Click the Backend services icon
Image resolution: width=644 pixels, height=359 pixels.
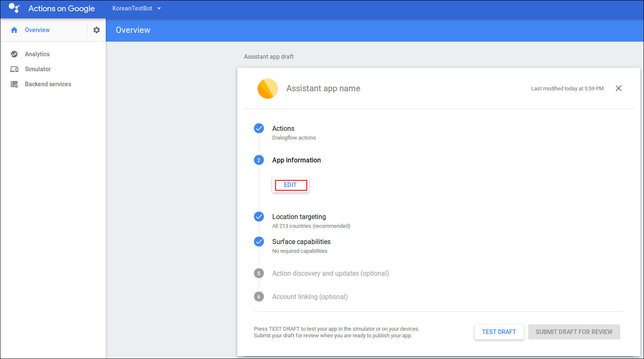pos(14,84)
